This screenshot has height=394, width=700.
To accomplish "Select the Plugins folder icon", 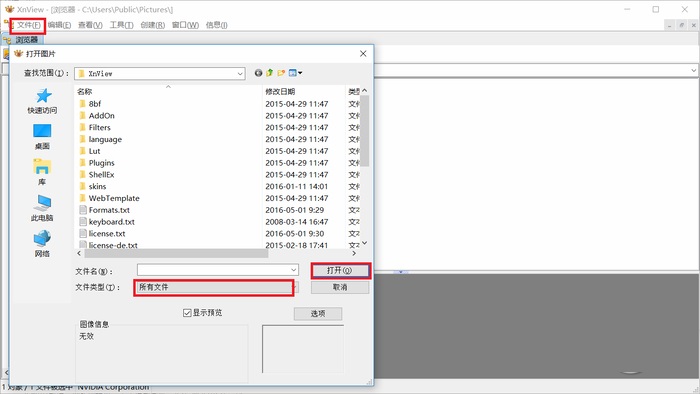I will 83,163.
